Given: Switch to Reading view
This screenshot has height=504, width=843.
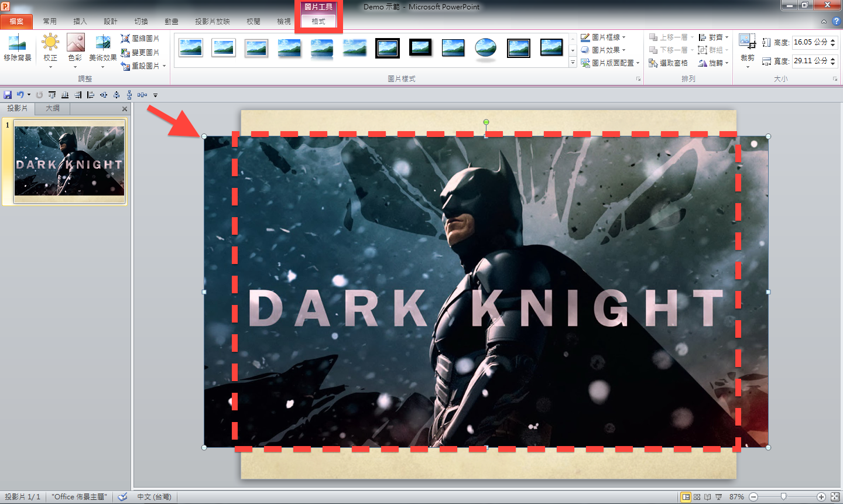Looking at the screenshot, I should coord(707,497).
